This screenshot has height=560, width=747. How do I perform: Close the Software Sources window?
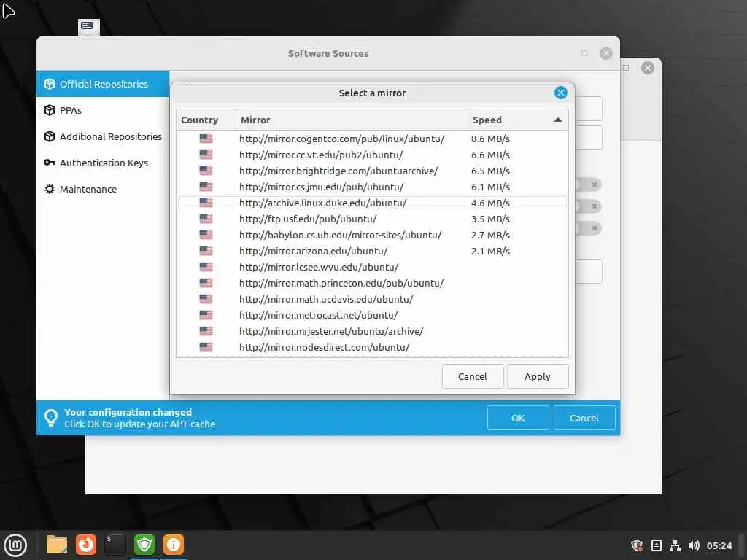[606, 53]
